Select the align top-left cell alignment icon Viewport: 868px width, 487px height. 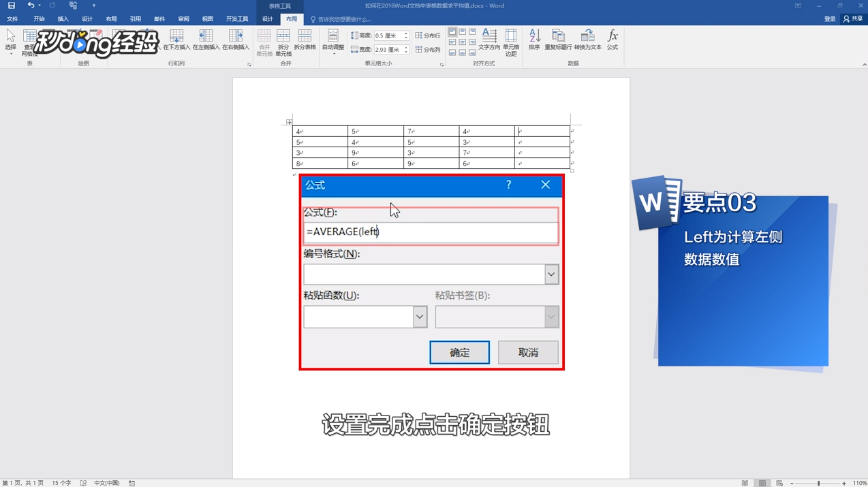pyautogui.click(x=452, y=32)
